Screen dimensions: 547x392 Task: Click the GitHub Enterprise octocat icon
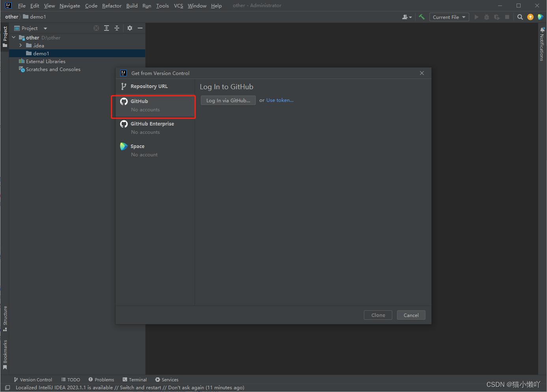(x=124, y=124)
